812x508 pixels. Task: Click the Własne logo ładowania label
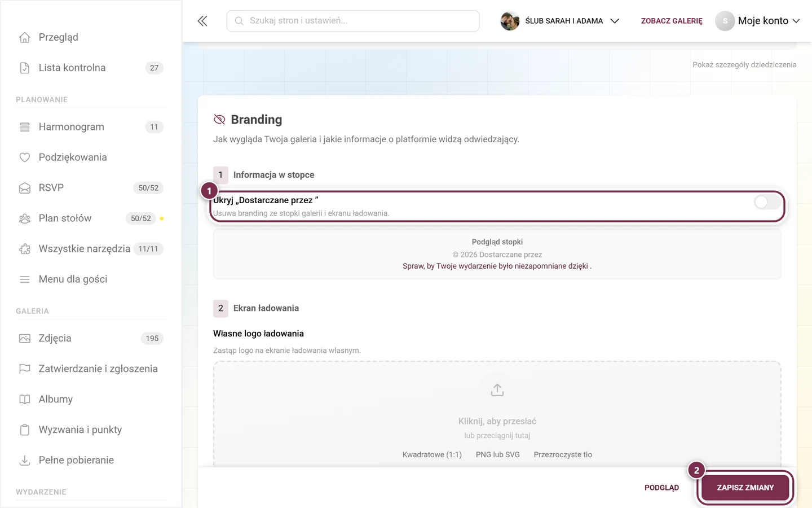pos(258,334)
